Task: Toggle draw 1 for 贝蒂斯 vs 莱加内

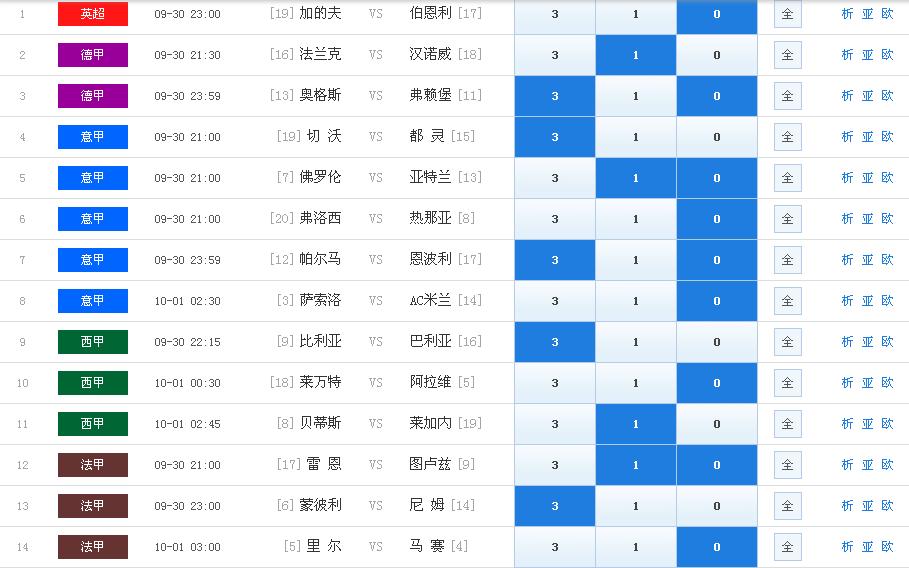Action: [x=636, y=424]
